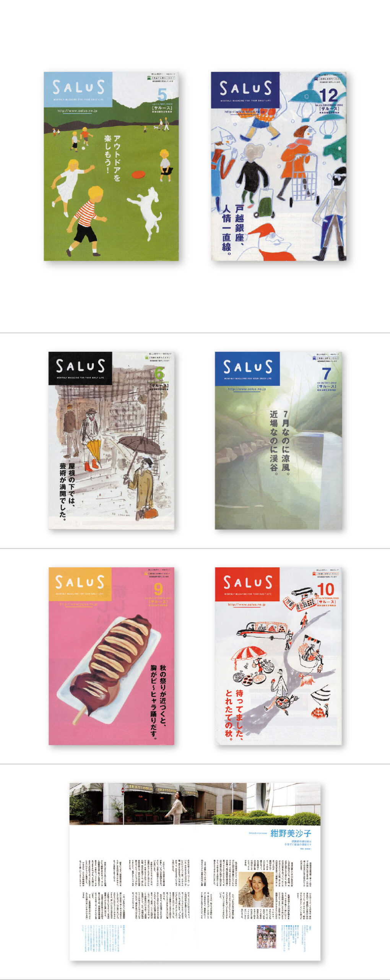View the October issue 10 harvest cover
This screenshot has width=390, height=980.
pyautogui.click(x=278, y=656)
